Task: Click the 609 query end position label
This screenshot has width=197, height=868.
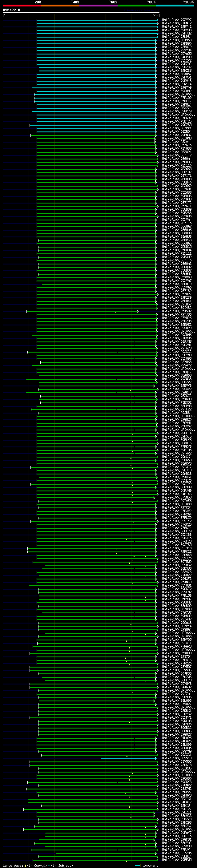Action: pos(155,15)
